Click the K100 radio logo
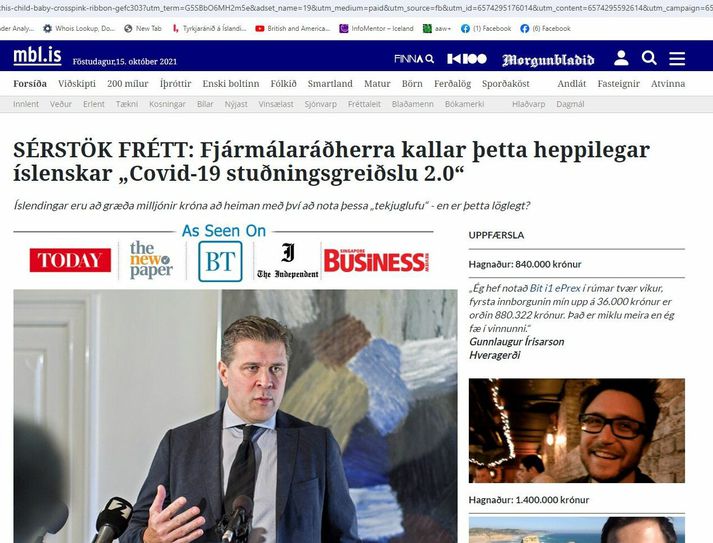 (467, 59)
